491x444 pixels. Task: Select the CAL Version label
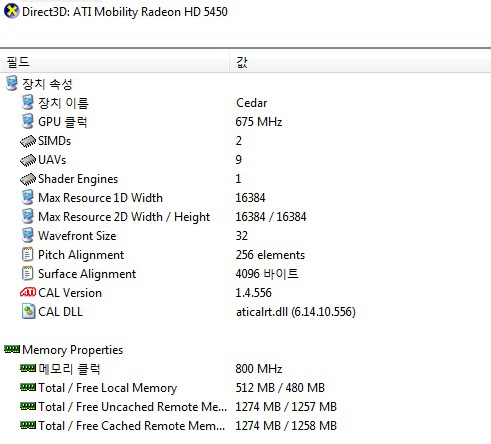(x=70, y=293)
